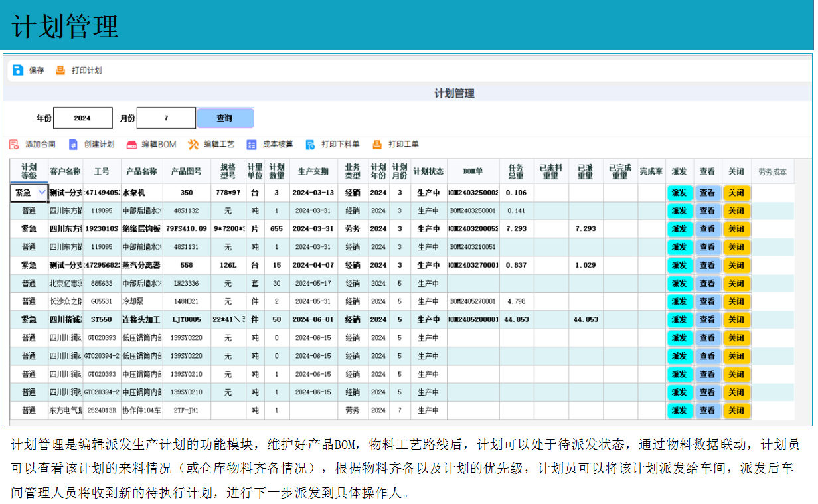Click the 编辑工艺 menu label
This screenshot has width=818, height=504.
click(219, 145)
